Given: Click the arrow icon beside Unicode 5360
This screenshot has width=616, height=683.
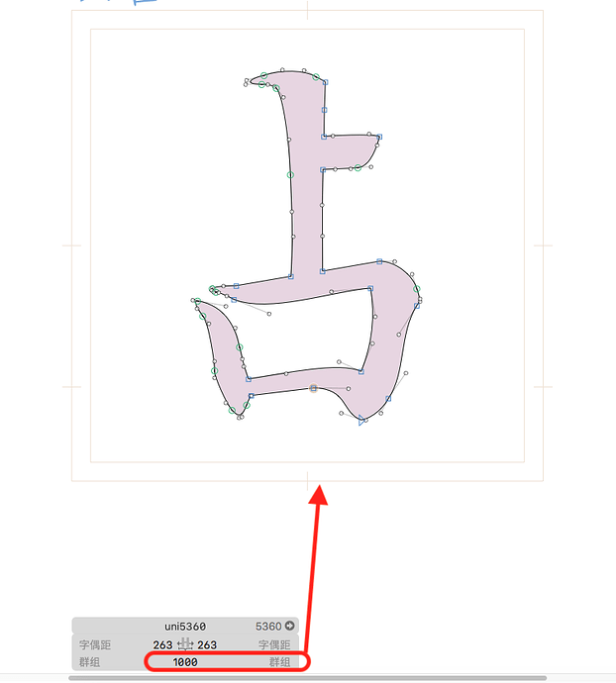Looking at the screenshot, I should point(289,626).
